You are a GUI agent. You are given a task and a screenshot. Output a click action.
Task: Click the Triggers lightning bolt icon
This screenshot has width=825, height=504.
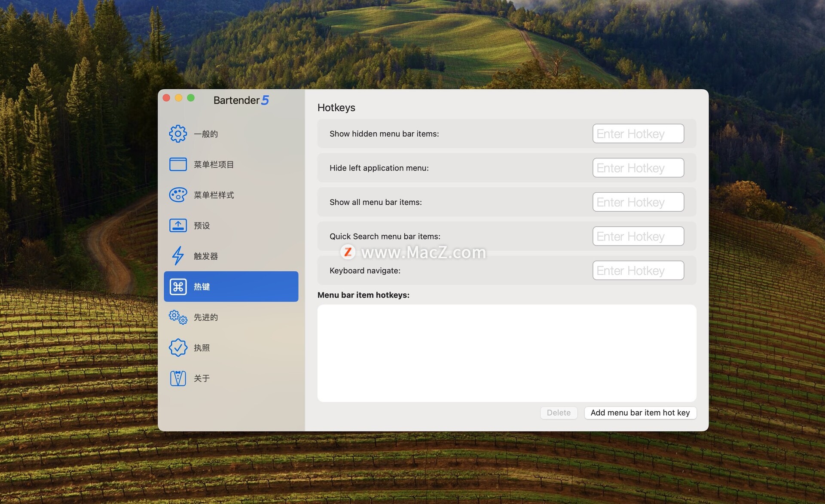pos(178,256)
